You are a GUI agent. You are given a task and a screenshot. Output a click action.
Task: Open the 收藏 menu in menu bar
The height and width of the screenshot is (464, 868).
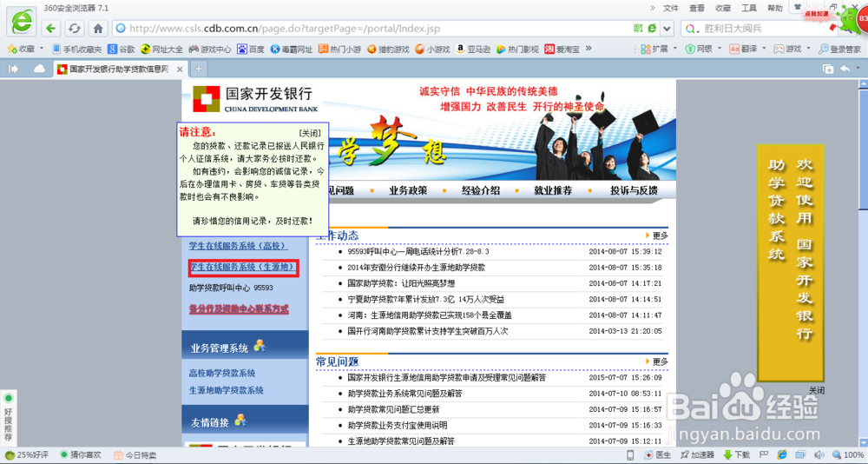point(723,8)
